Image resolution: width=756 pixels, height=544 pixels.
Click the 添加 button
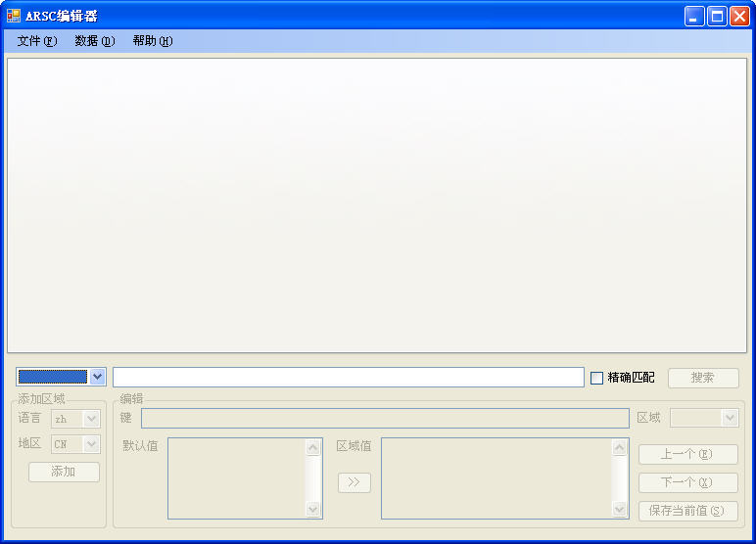64,472
